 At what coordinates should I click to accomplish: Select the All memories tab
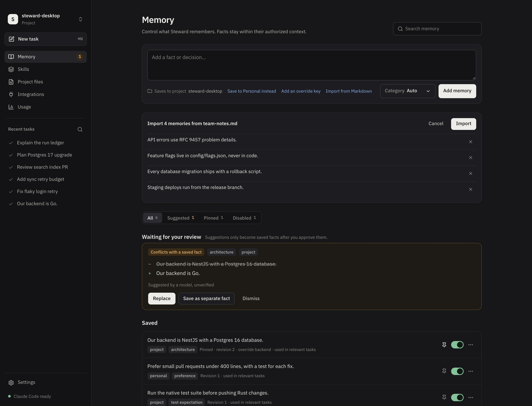click(152, 218)
